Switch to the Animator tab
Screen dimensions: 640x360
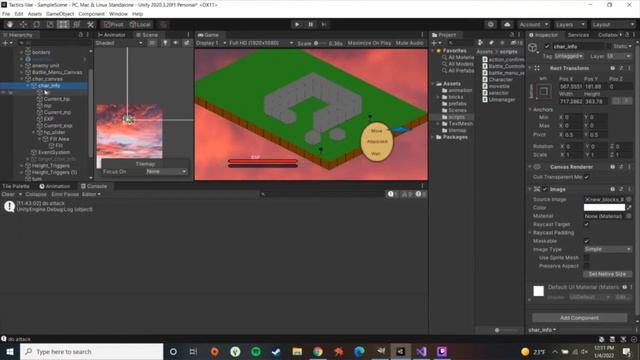tap(112, 35)
